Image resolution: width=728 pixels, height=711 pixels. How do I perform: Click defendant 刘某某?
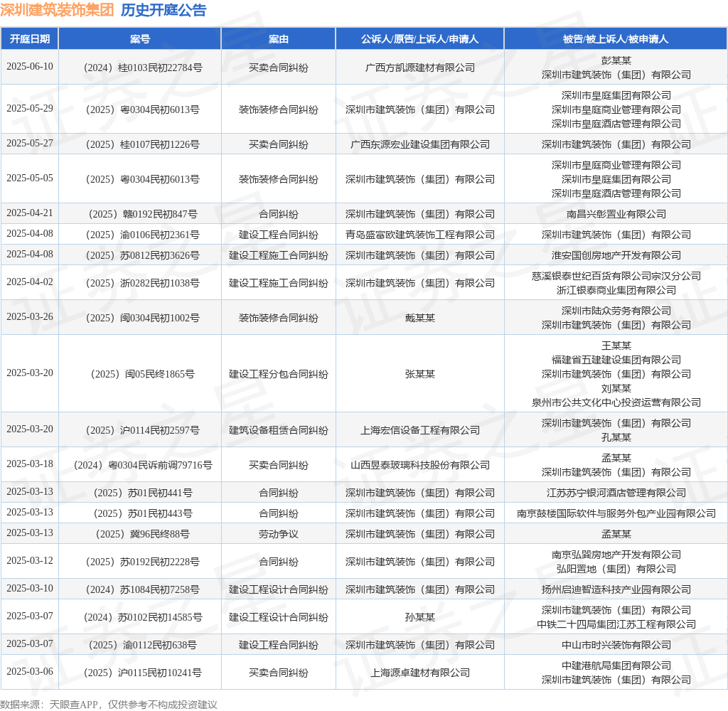coord(616,388)
